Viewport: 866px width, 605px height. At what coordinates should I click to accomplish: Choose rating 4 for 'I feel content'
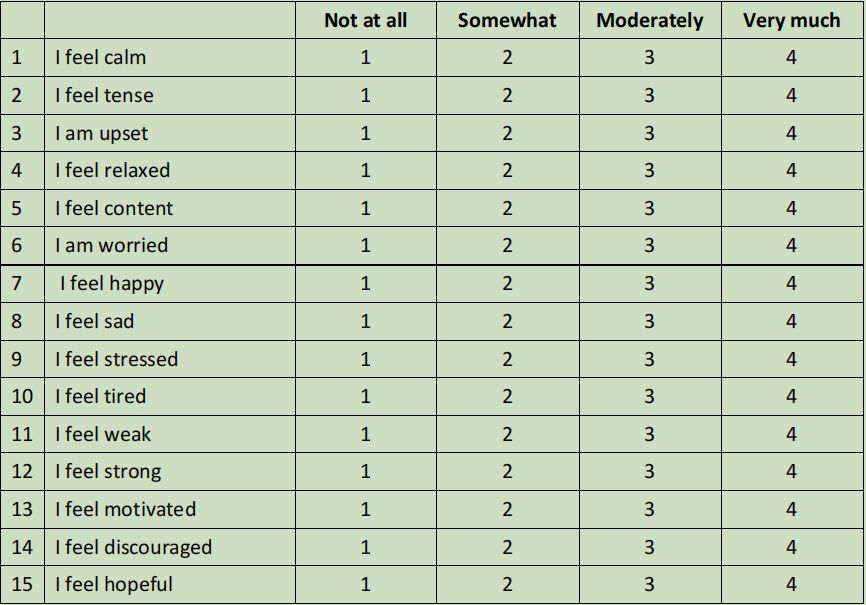791,209
